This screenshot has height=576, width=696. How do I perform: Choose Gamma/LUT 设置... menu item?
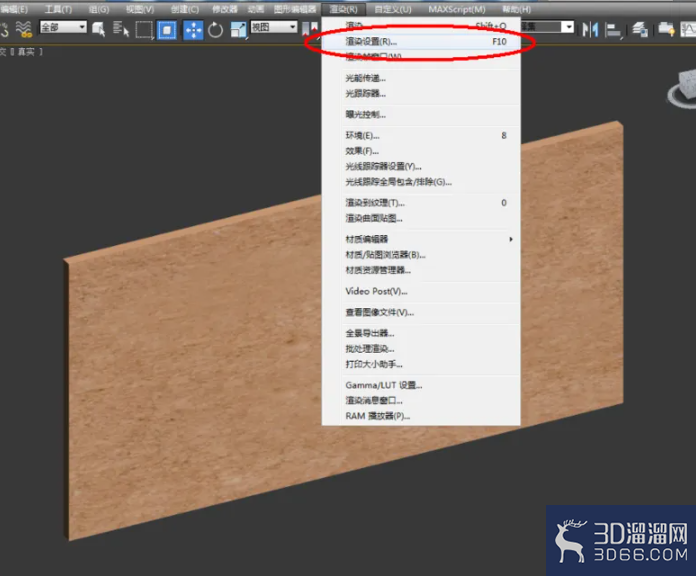coord(421,385)
